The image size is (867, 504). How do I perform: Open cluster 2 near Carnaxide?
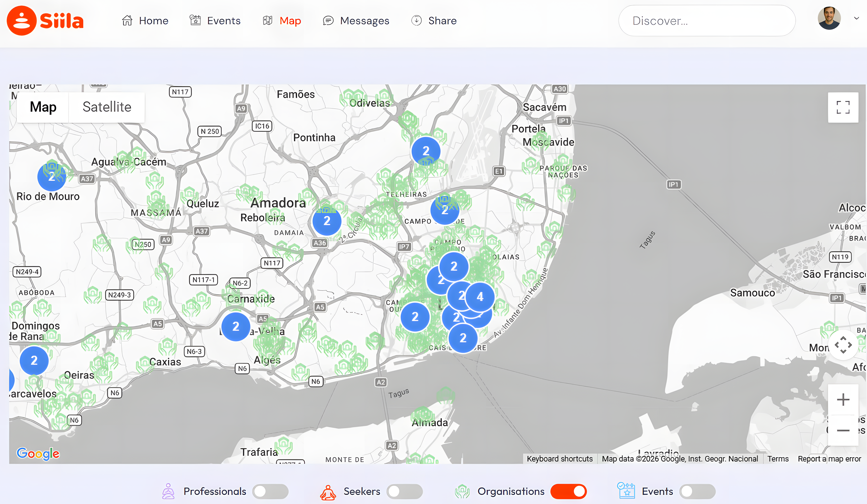[x=236, y=326]
